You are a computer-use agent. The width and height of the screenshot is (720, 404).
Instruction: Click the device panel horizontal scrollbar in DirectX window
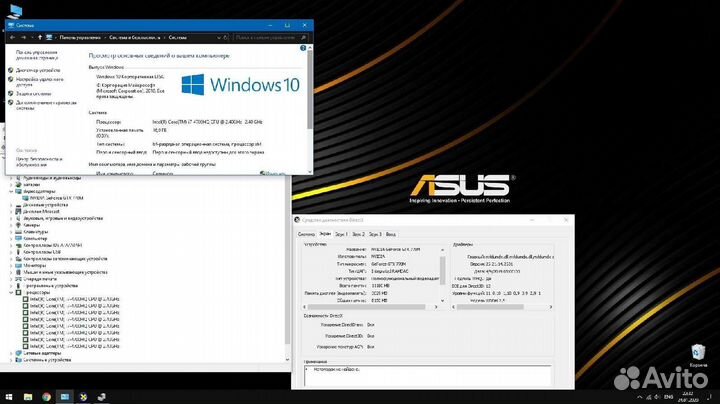pyautogui.click(x=366, y=307)
